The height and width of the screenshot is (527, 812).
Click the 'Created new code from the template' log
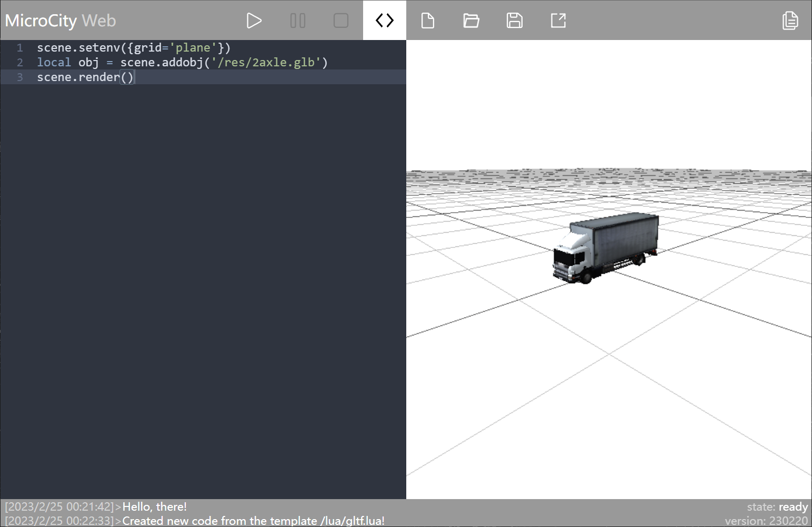coord(253,521)
